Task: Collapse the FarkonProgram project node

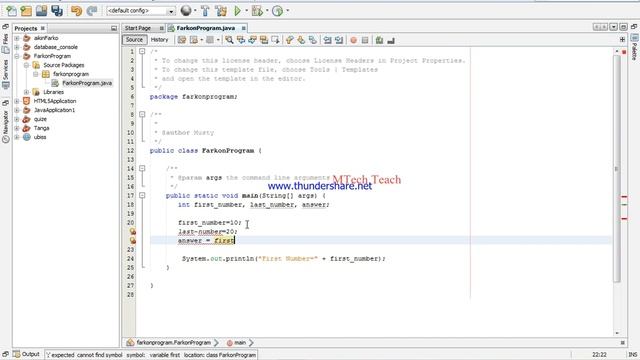Action: coord(17,56)
